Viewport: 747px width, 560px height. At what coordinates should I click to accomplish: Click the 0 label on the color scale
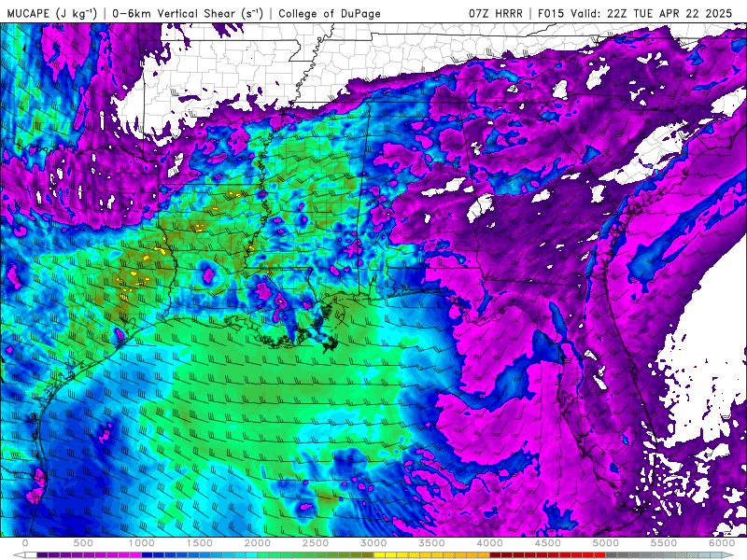[25, 543]
